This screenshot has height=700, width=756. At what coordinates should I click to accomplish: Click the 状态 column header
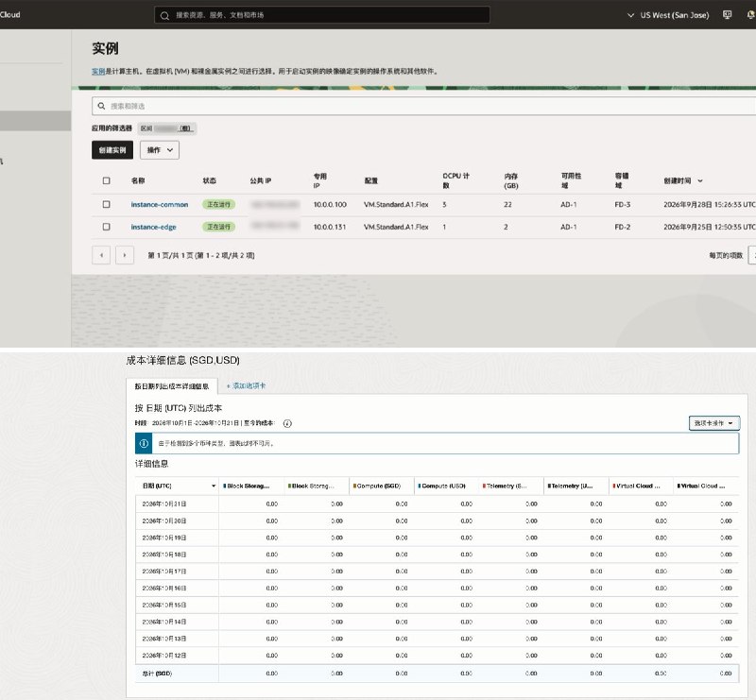[209, 180]
